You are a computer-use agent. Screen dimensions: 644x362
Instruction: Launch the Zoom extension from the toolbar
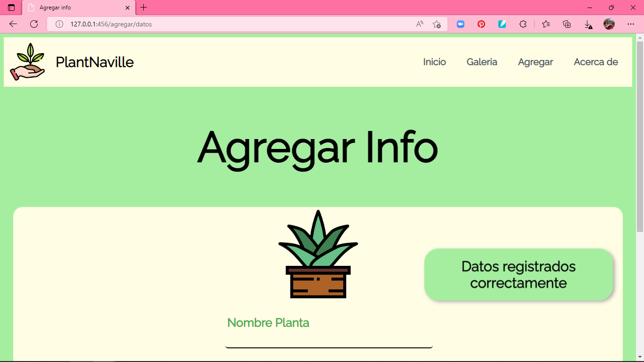tap(460, 24)
